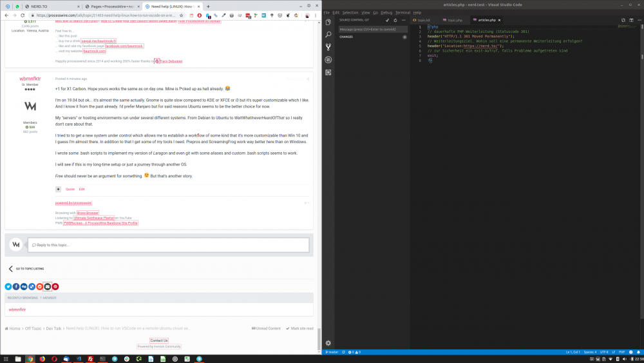The image size is (644, 363).
Task: Open the wbmnfktr author profile link
Action: 30,79
